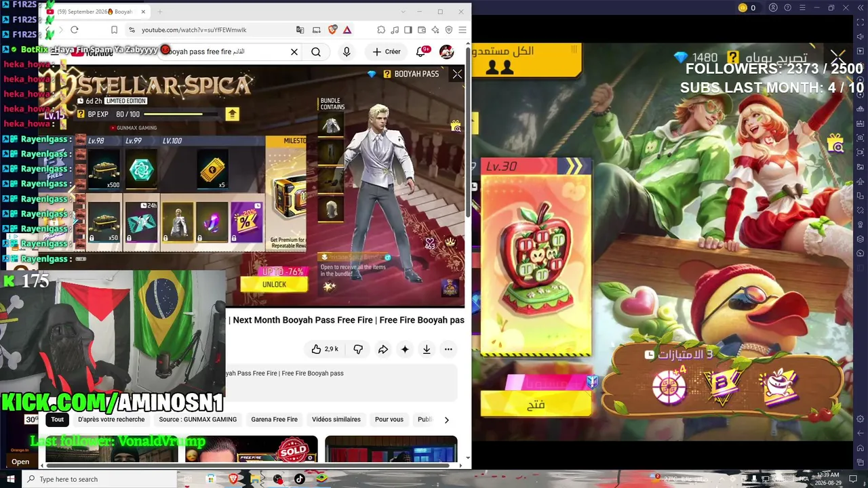
Task: Select the Source : GUNMAX GAMING chip
Action: click(x=198, y=420)
